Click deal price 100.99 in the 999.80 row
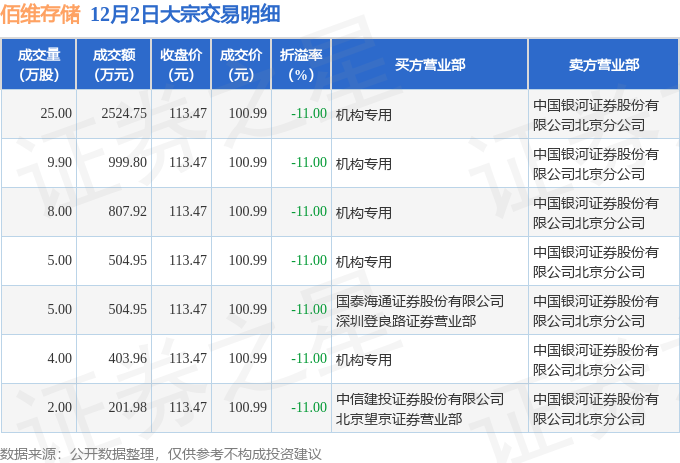Screen dimensions: 680x463 tap(248, 163)
